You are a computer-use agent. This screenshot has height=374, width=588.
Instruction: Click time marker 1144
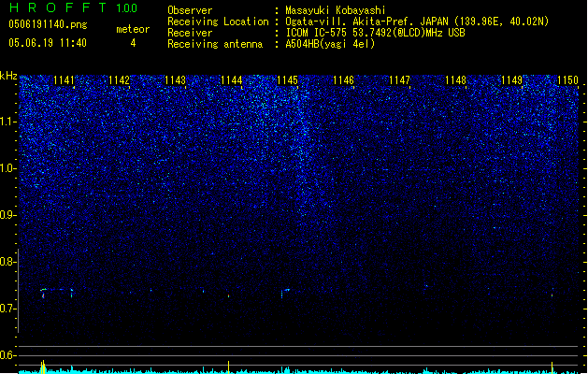click(232, 80)
